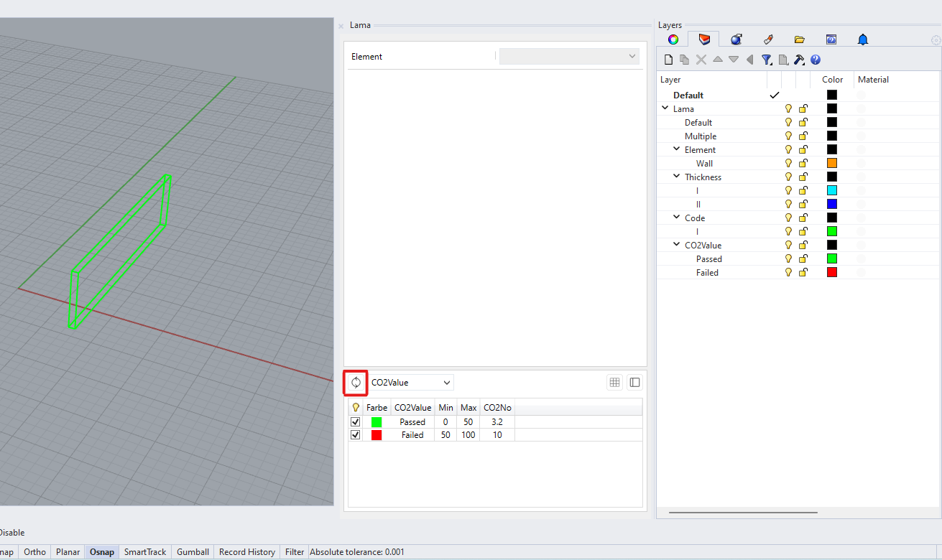Open the layer state page icon
This screenshot has width=942, height=560.
[x=783, y=60]
